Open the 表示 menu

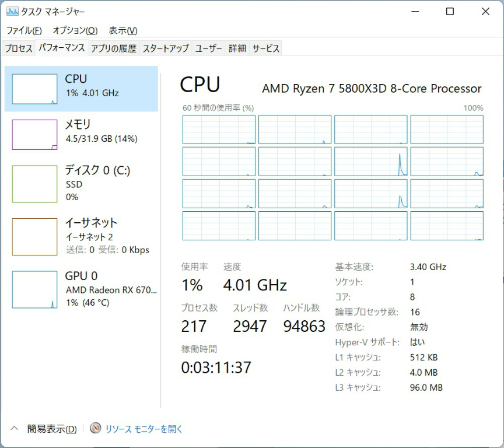pyautogui.click(x=121, y=30)
